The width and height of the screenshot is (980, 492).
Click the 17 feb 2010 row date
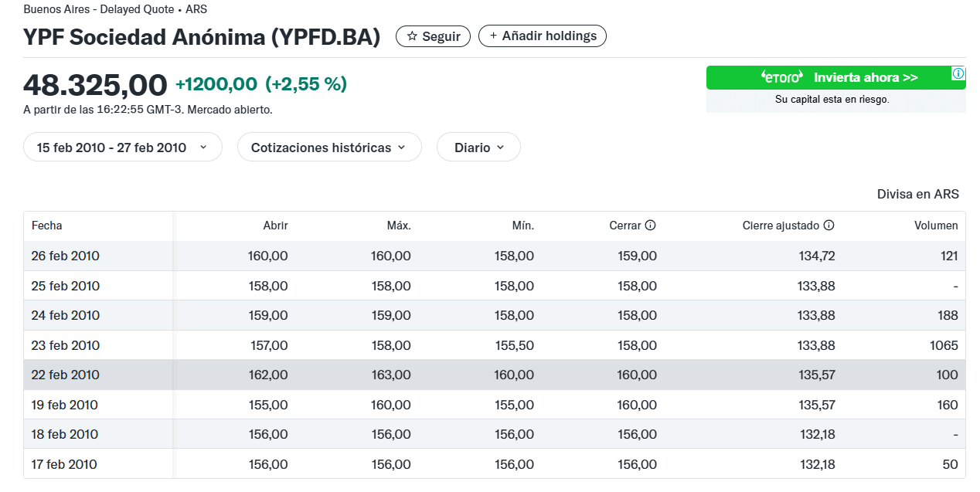pyautogui.click(x=66, y=464)
